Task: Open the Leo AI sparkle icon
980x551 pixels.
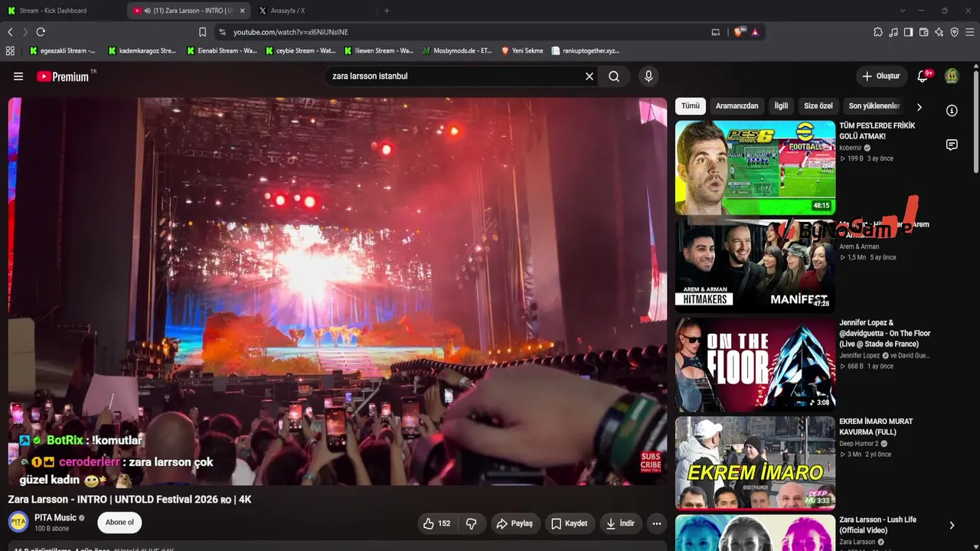Action: point(939,32)
